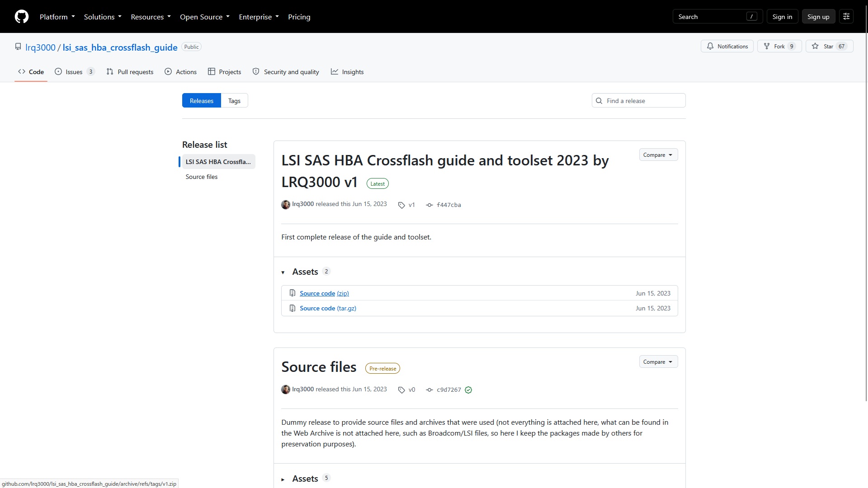Image resolution: width=868 pixels, height=488 pixels.
Task: Open the Projects tab
Action: 225,72
